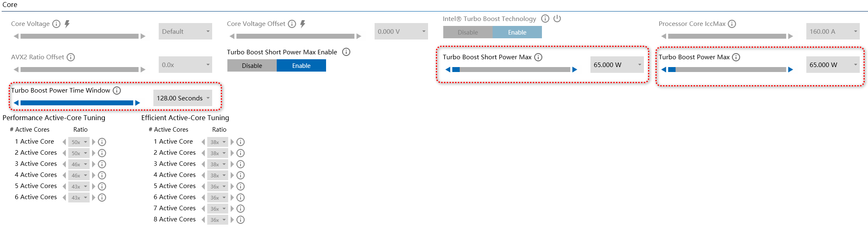Click info icon next to AVX2 Ratio Offset
Image resolution: width=868 pixels, height=230 pixels.
point(71,57)
